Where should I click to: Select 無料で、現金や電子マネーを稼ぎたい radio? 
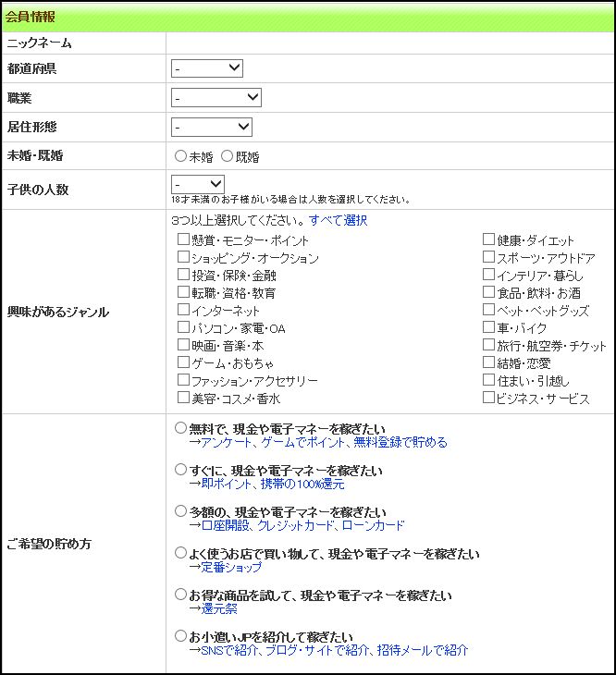tap(180, 428)
